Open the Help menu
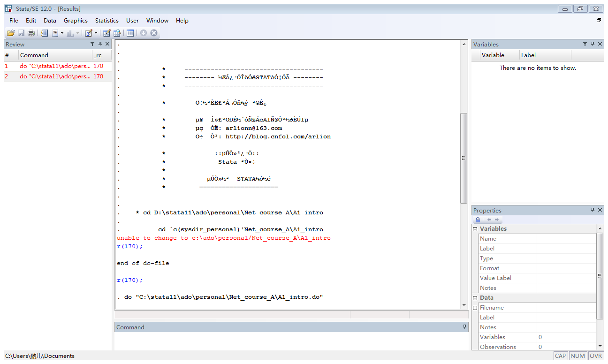608x364 pixels. (182, 20)
